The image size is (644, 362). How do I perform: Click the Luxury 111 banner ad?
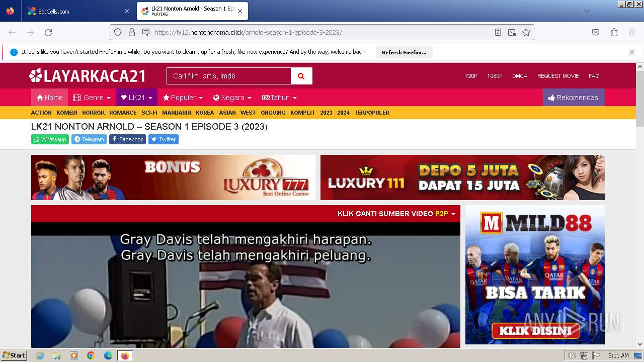(x=462, y=177)
